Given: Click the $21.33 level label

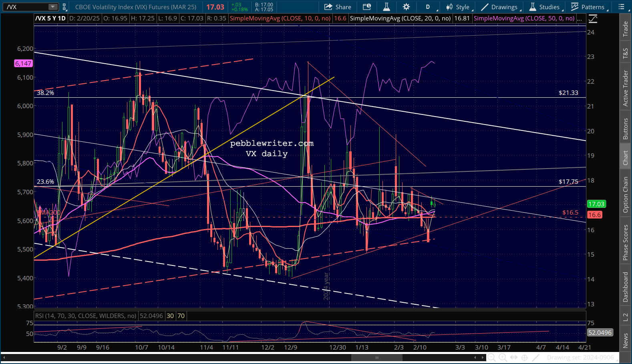Looking at the screenshot, I should coord(568,93).
